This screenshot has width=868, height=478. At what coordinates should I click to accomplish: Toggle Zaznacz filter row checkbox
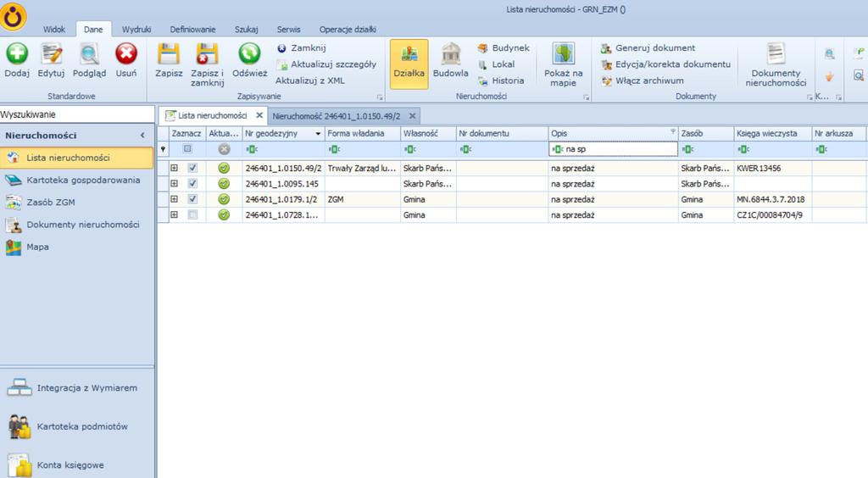pos(187,149)
